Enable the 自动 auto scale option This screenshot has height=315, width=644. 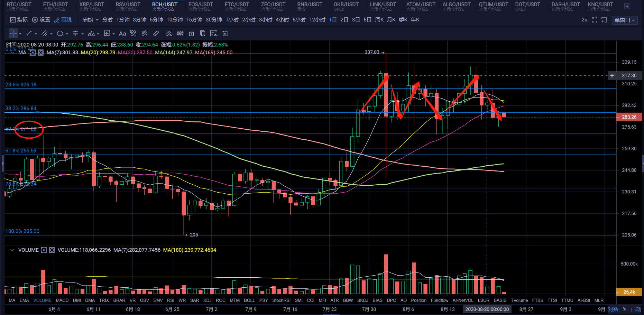click(636, 309)
